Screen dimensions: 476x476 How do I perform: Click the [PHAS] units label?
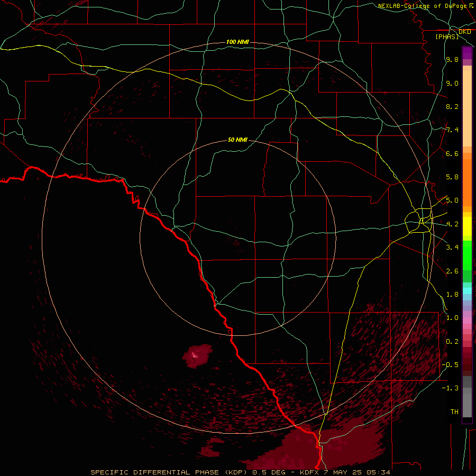(x=447, y=36)
